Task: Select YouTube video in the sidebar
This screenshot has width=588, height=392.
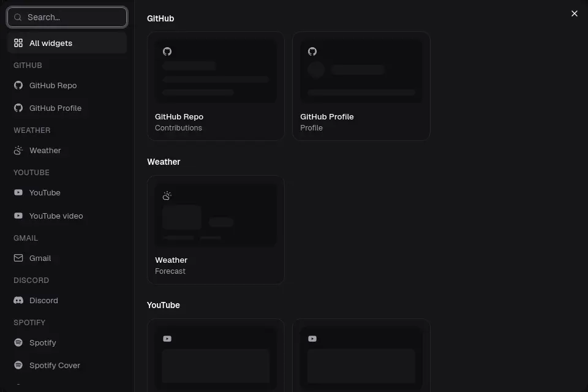Action: coord(67,216)
